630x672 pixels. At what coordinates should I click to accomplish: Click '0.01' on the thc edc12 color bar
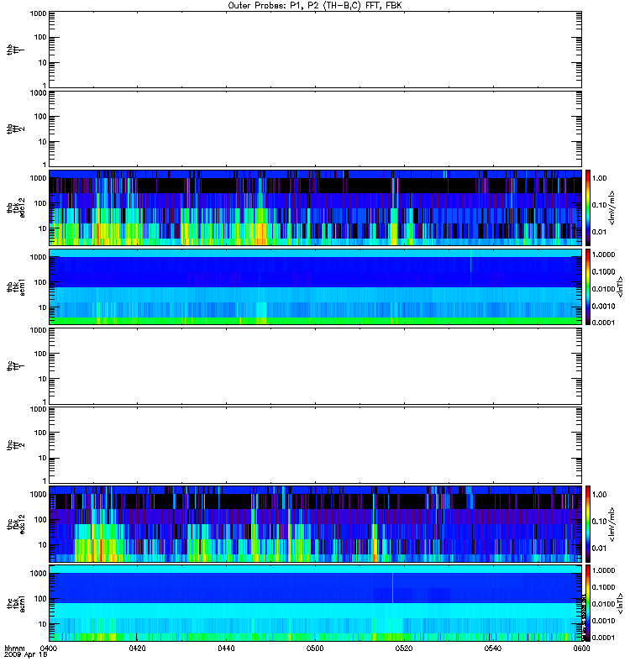599,549
